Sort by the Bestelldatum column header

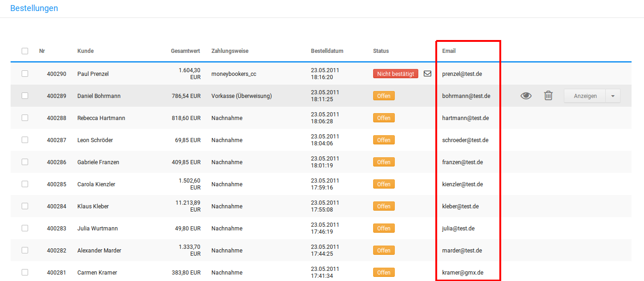[327, 51]
